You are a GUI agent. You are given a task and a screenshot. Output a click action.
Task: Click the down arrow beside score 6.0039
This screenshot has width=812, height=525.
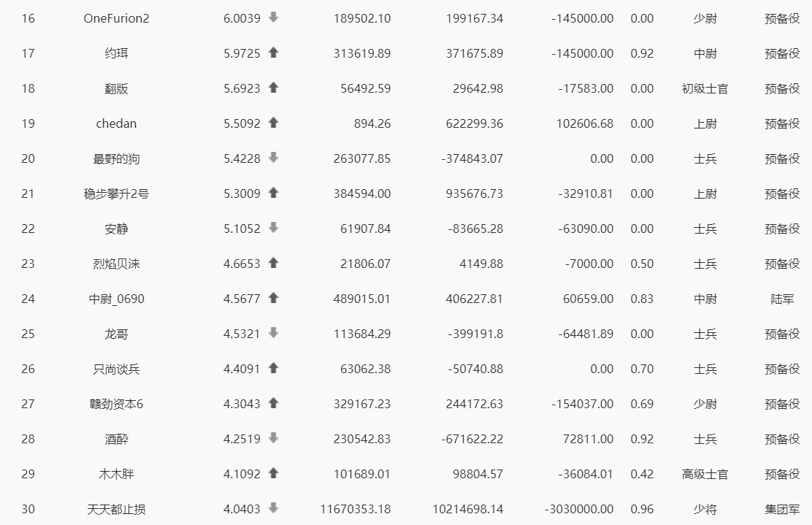(273, 18)
